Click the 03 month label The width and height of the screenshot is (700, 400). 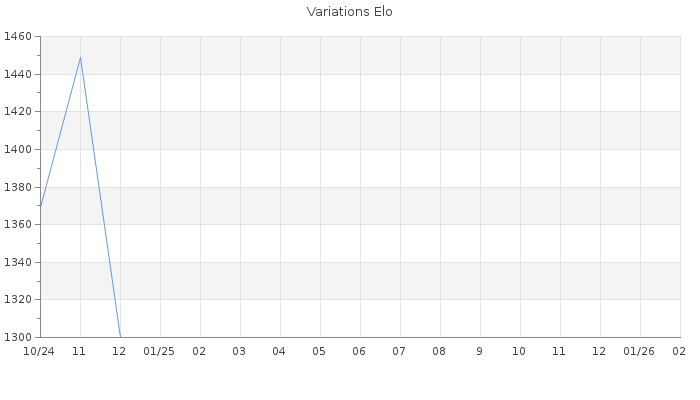click(x=239, y=352)
